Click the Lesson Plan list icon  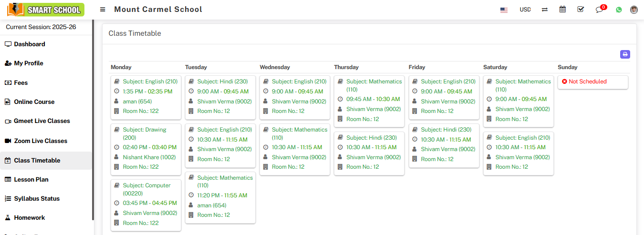(x=8, y=180)
